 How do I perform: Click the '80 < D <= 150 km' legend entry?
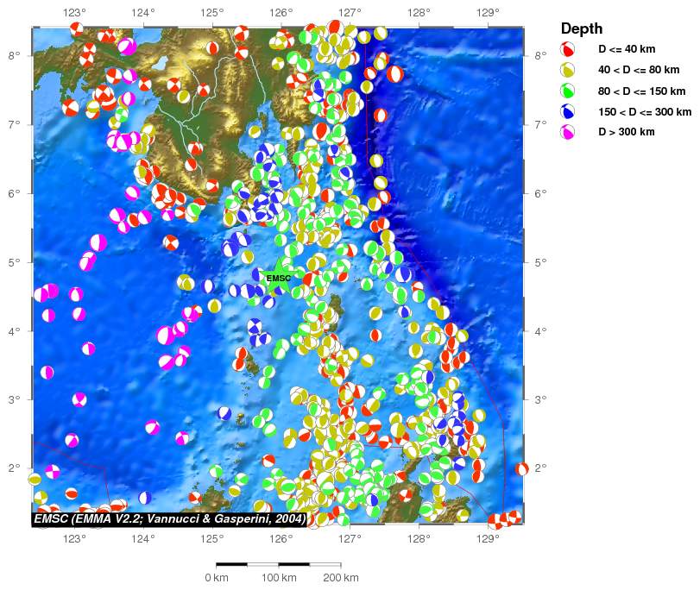click(x=642, y=91)
